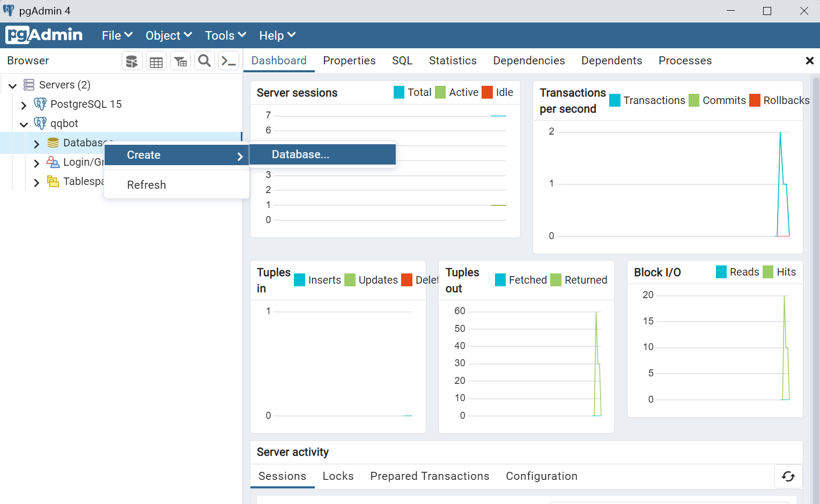The image size is (820, 504).
Task: Toggle Idle series in Server sessions legend
Action: 497,92
